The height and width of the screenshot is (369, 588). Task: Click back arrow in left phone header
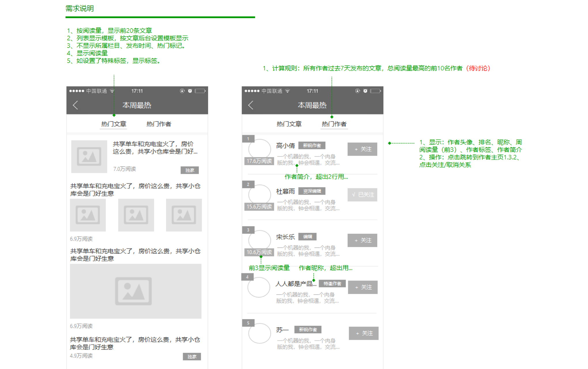[x=76, y=105]
